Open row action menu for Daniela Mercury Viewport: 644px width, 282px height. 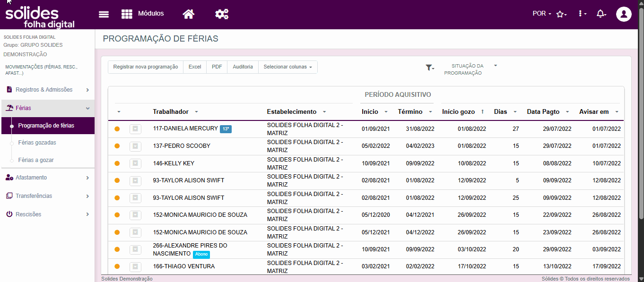(x=135, y=128)
